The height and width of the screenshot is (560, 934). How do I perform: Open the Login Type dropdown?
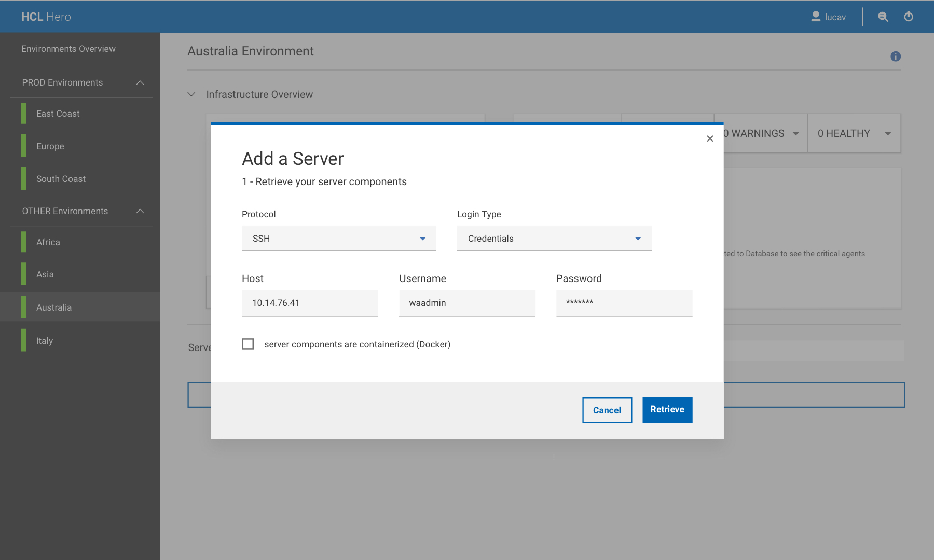point(554,239)
